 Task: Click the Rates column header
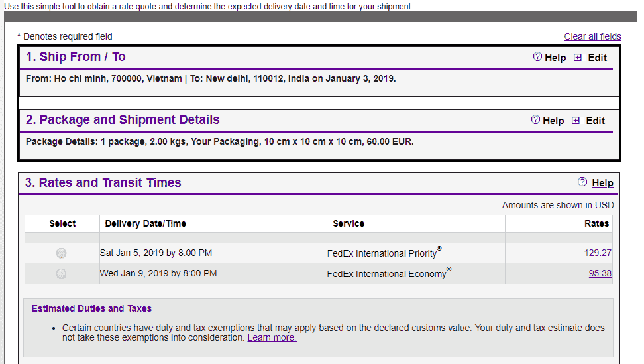tap(596, 223)
